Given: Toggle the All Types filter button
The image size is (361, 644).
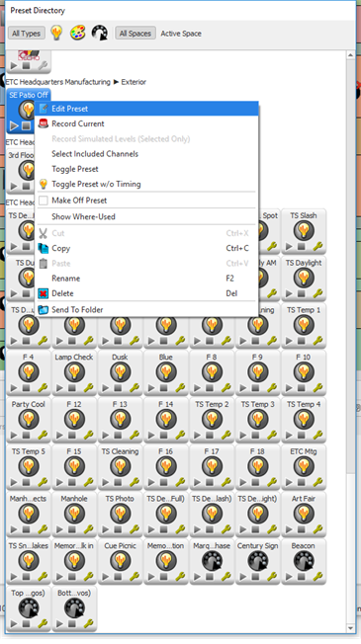Looking at the screenshot, I should (x=27, y=34).
